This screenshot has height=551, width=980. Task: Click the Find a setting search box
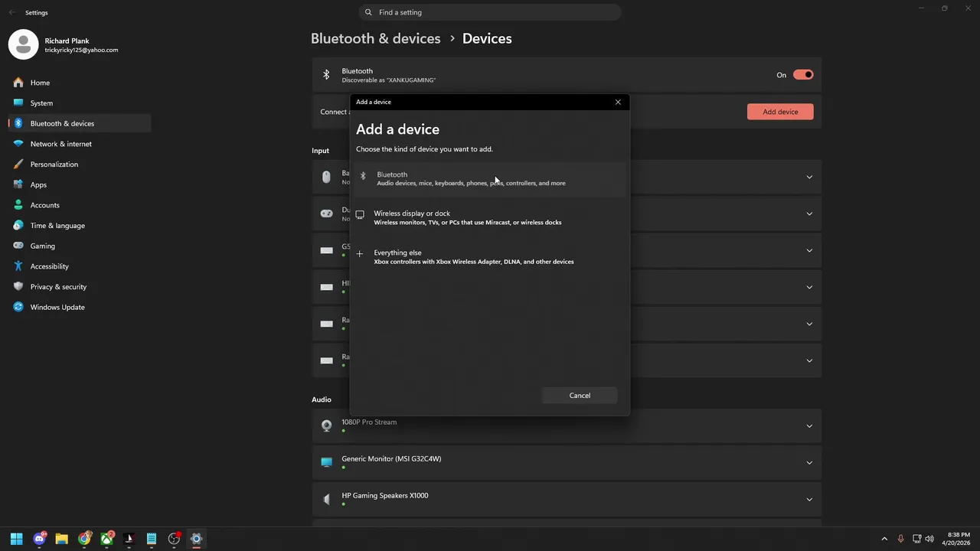pyautogui.click(x=490, y=12)
